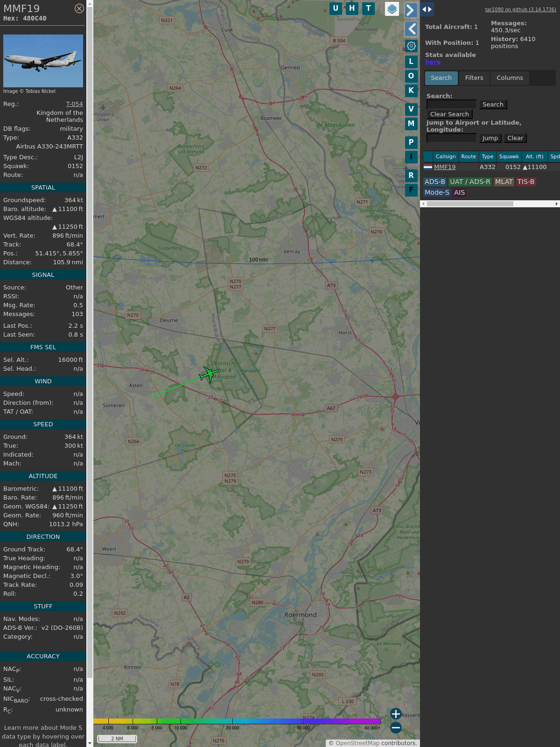Toggle the K map option
The width and height of the screenshot is (560, 747).
pos(411,91)
